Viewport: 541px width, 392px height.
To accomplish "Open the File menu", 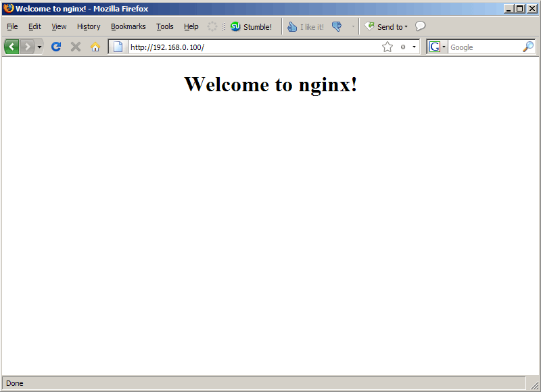I will point(12,26).
